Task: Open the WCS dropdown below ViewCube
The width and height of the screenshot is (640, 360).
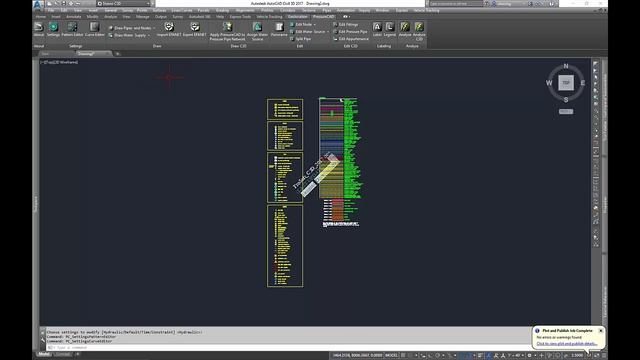Action: [x=566, y=111]
